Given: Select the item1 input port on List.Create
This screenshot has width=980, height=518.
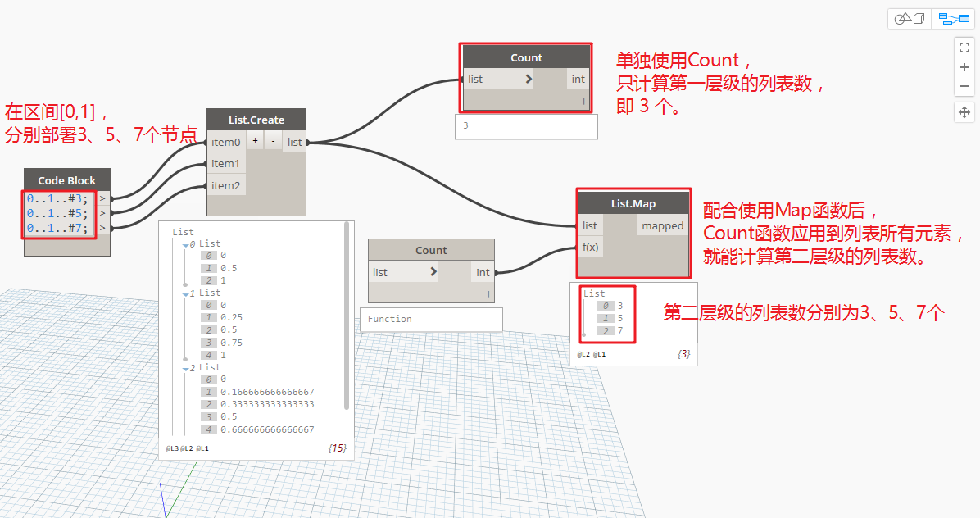Looking at the screenshot, I should (x=225, y=163).
